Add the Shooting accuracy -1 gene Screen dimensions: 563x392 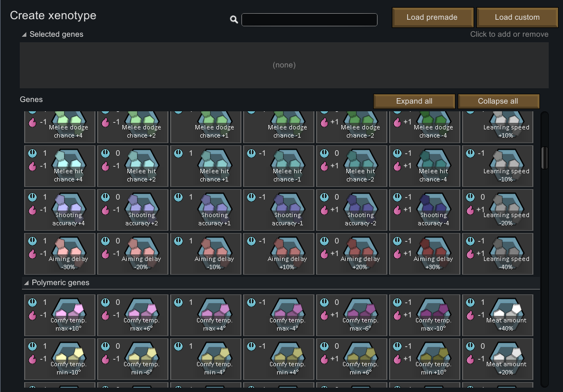(279, 210)
